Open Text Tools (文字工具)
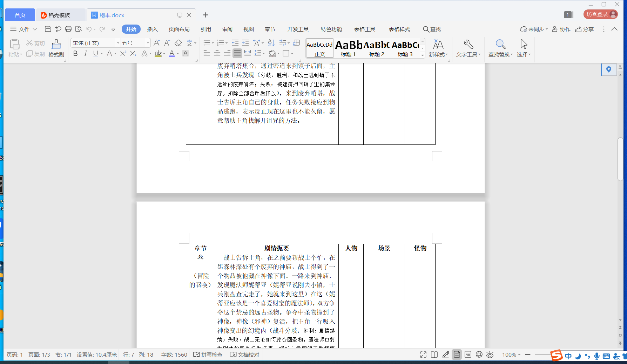The width and height of the screenshot is (627, 364). tap(468, 48)
